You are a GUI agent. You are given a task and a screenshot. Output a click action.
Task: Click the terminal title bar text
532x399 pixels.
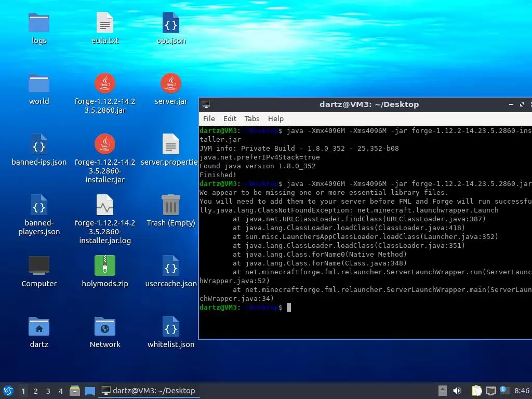(369, 104)
